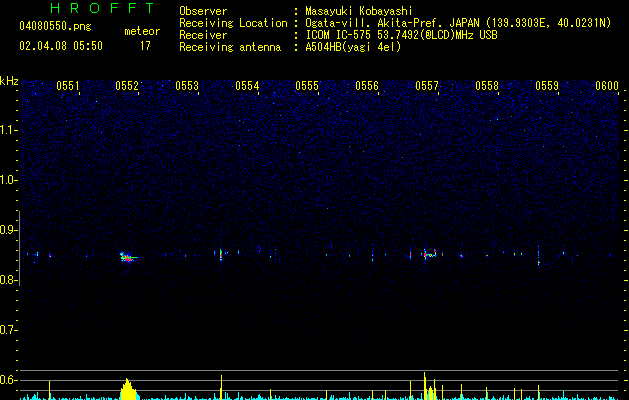Click the meteor count value 17

pos(145,46)
